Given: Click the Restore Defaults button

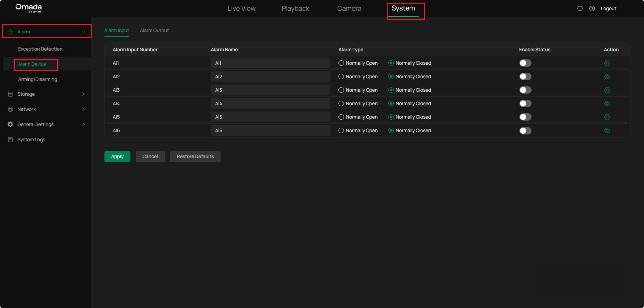Looking at the screenshot, I should point(195,156).
